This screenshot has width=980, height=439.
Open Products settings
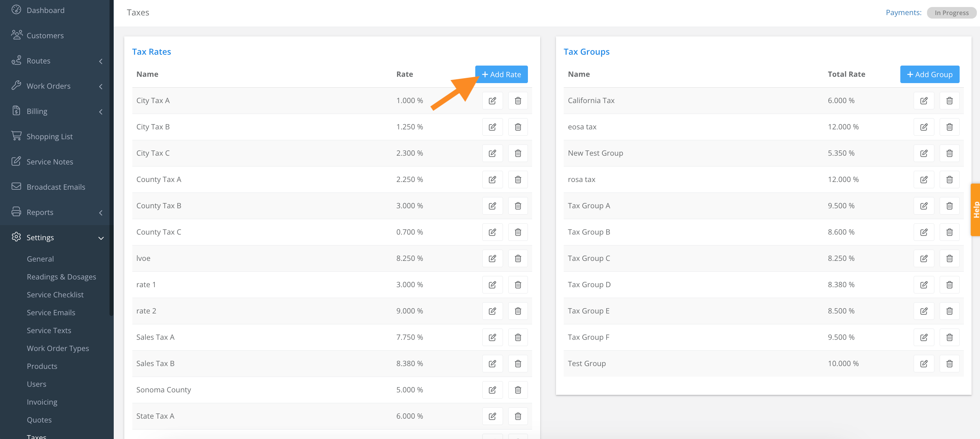(42, 366)
